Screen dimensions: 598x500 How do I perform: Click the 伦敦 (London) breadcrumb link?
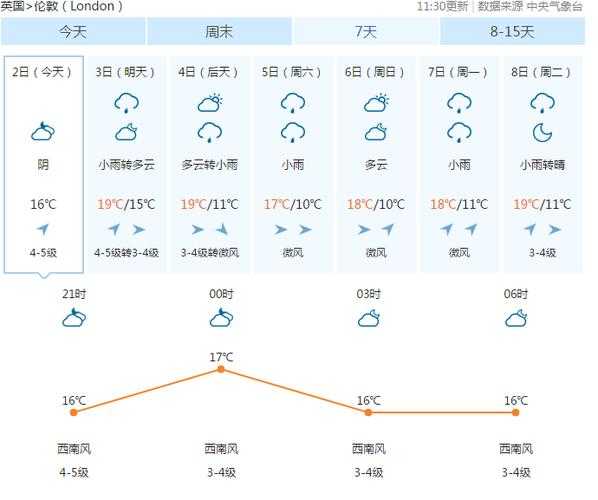pos(79,6)
